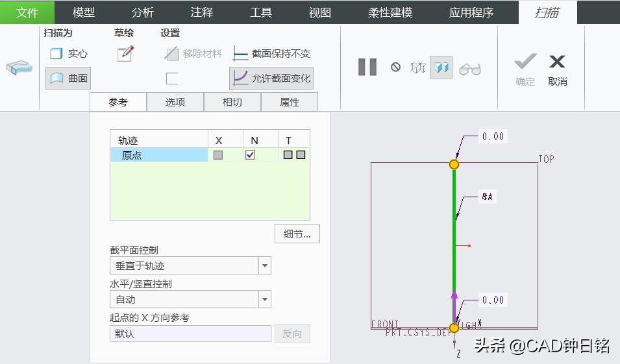Click the PRT_CSYS_DEF coordinate system label
620x364 pixels.
[418, 333]
